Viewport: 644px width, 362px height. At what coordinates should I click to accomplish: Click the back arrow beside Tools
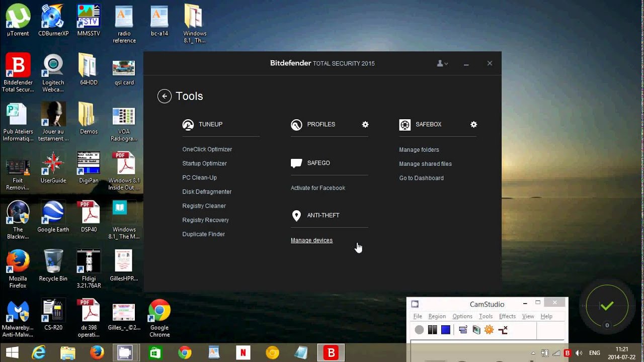(x=165, y=96)
